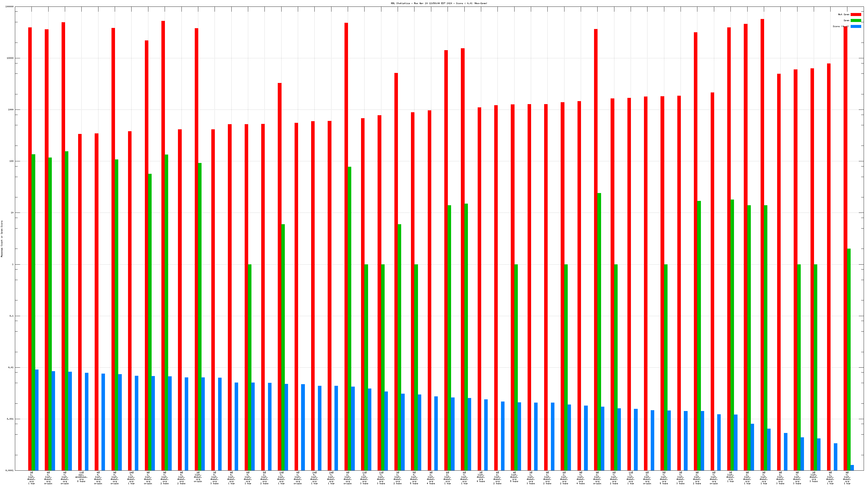Click the 0.1 y-axis tick label

point(11,316)
